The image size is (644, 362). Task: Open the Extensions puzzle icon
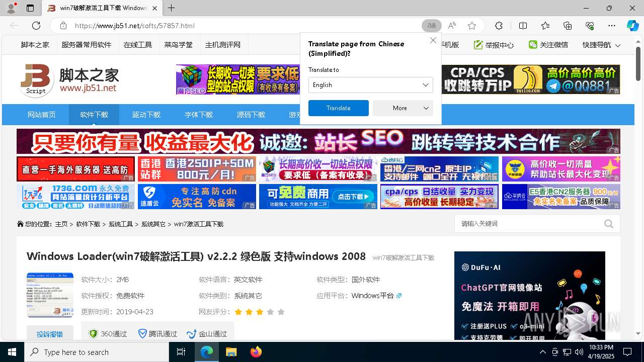tap(499, 26)
